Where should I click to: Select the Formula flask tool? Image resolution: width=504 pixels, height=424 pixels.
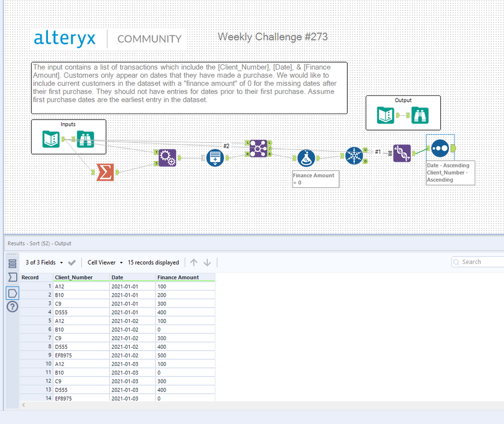pos(306,158)
